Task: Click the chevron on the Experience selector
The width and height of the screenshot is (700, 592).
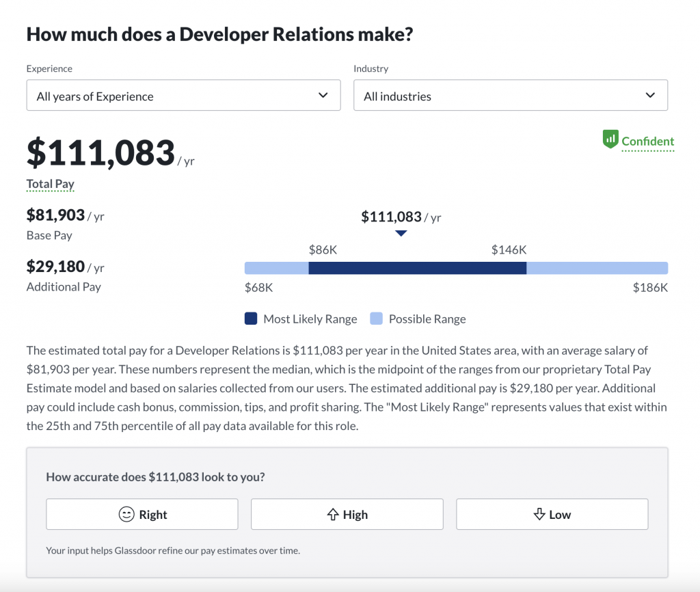Action: pos(323,95)
